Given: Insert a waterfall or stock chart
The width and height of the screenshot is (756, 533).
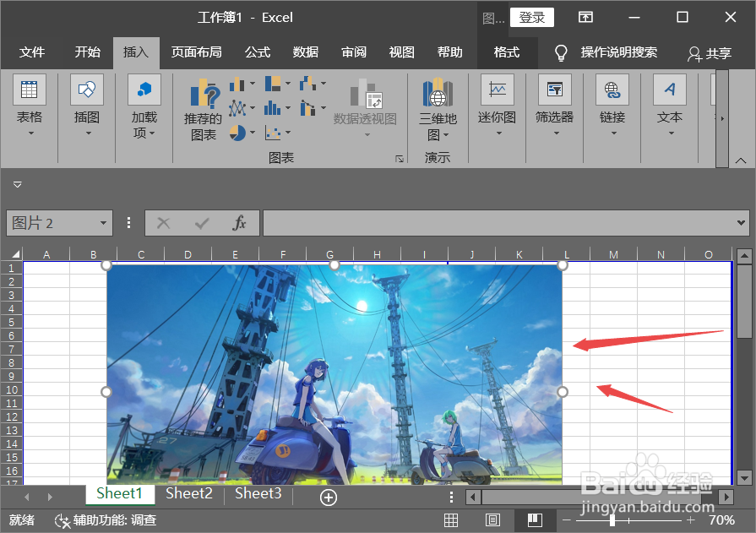Looking at the screenshot, I should pos(307,84).
